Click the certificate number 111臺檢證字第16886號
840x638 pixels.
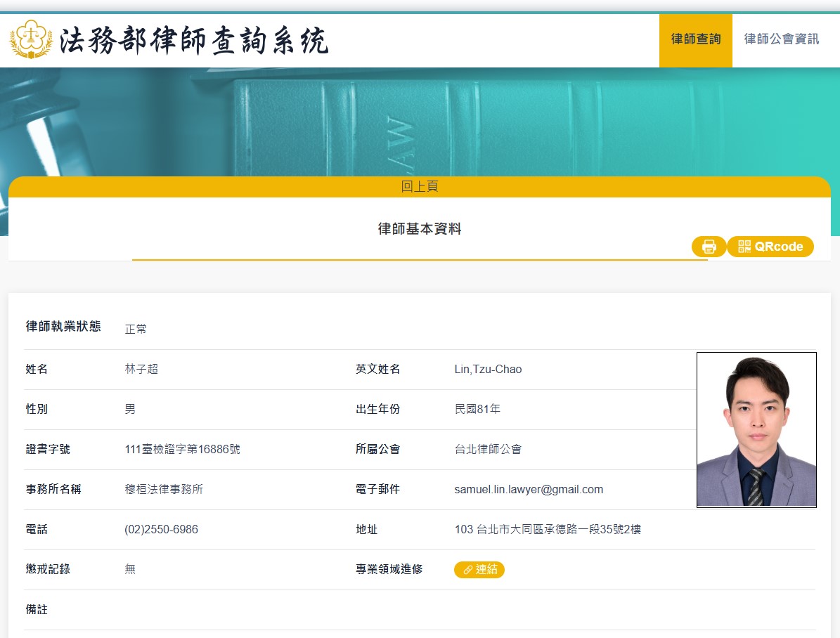(x=182, y=450)
